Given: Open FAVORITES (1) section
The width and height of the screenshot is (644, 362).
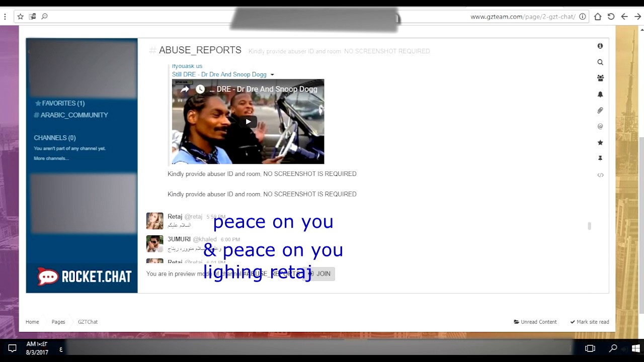Looking at the screenshot, I should (59, 103).
